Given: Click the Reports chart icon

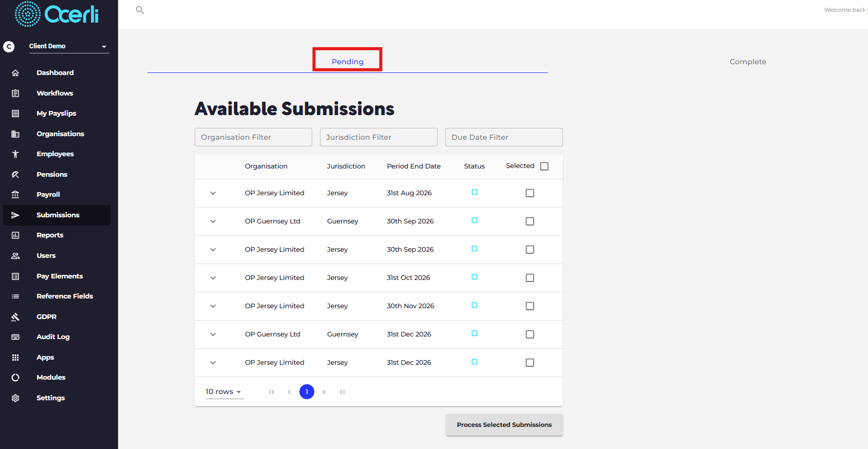Looking at the screenshot, I should 15,235.
